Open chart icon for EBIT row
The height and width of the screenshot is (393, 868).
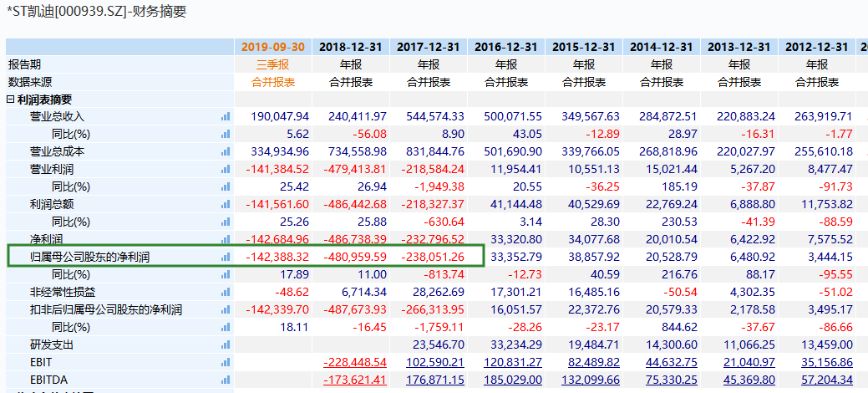pos(226,363)
